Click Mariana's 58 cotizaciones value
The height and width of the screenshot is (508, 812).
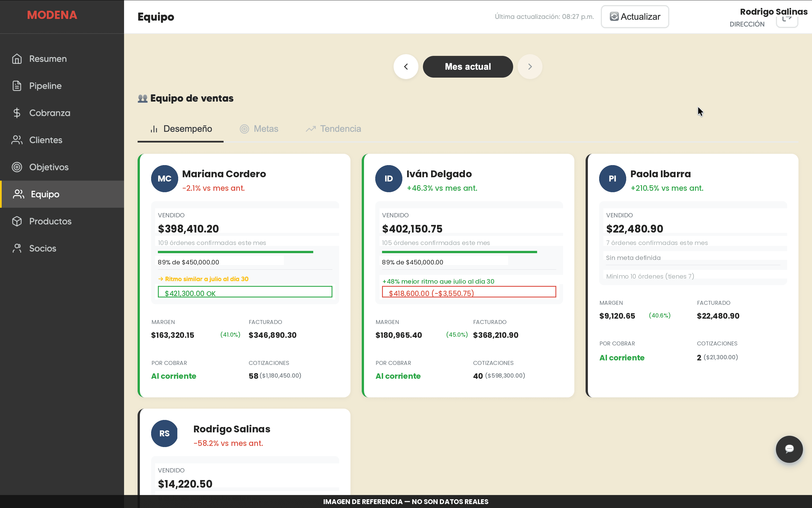coord(253,376)
